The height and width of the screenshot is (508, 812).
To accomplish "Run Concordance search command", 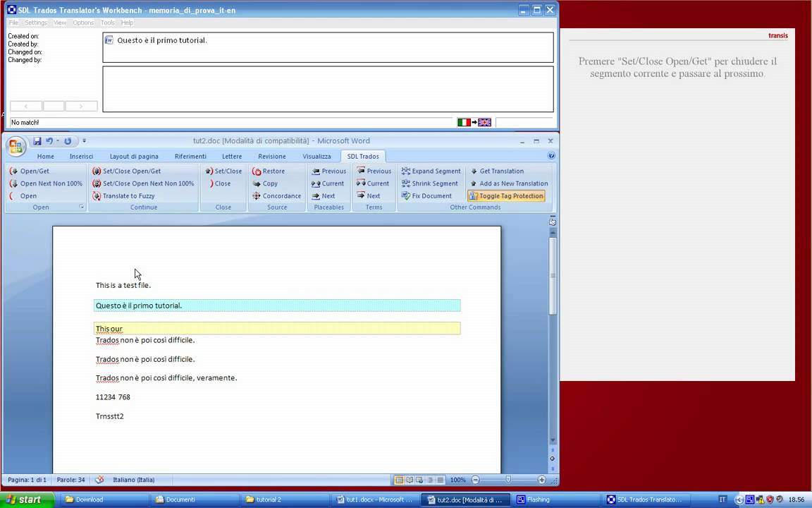I will point(276,196).
